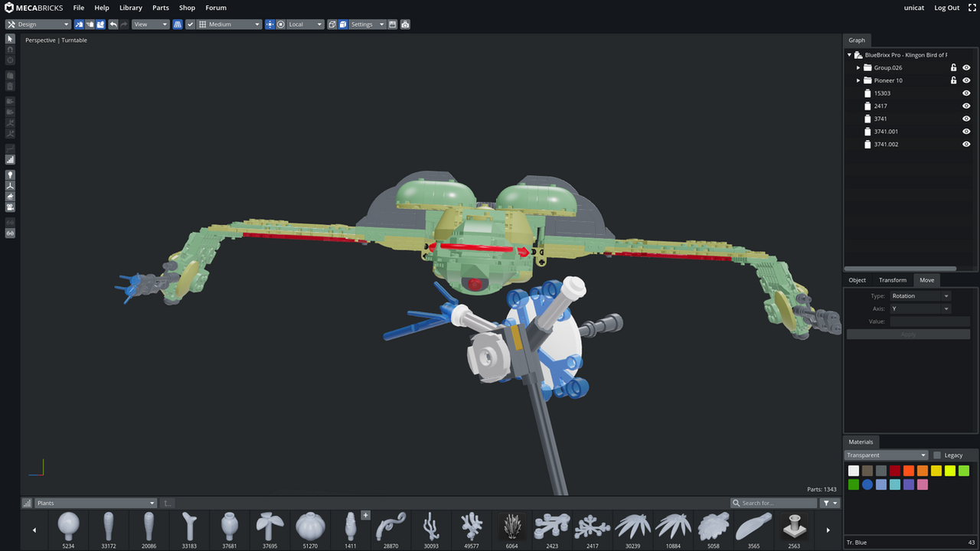Open the Library menu
Screen dimensions: 980x551
click(131, 8)
